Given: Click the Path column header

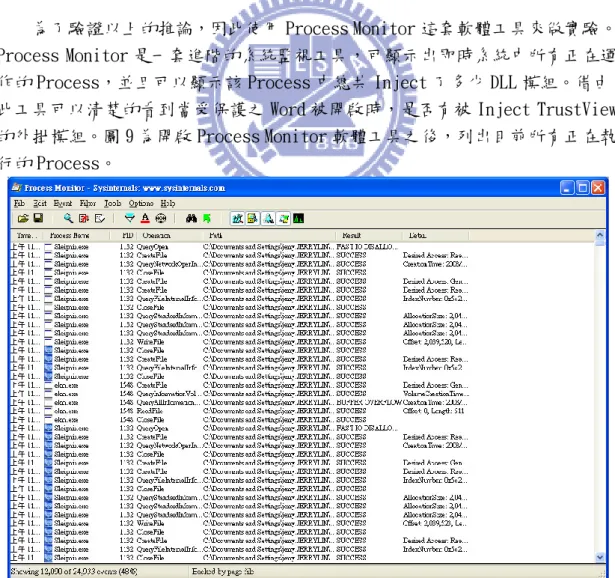Looking at the screenshot, I should tap(269, 235).
